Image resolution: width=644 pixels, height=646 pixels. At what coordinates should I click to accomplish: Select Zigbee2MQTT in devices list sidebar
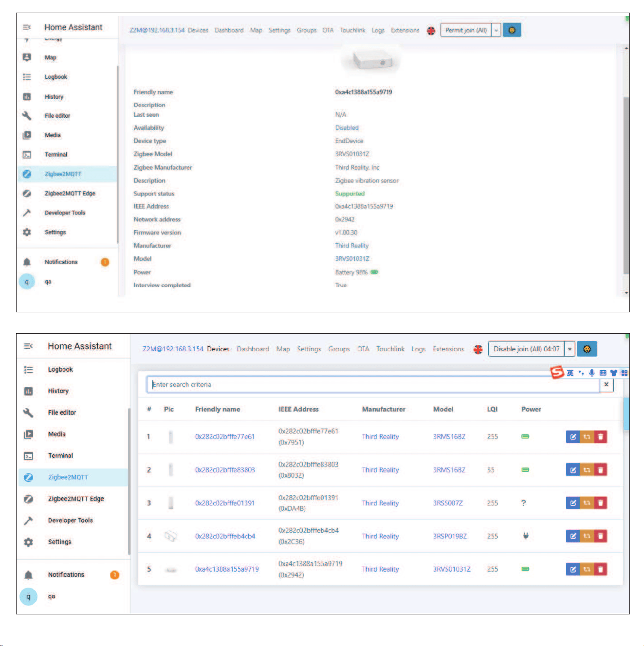point(74,477)
